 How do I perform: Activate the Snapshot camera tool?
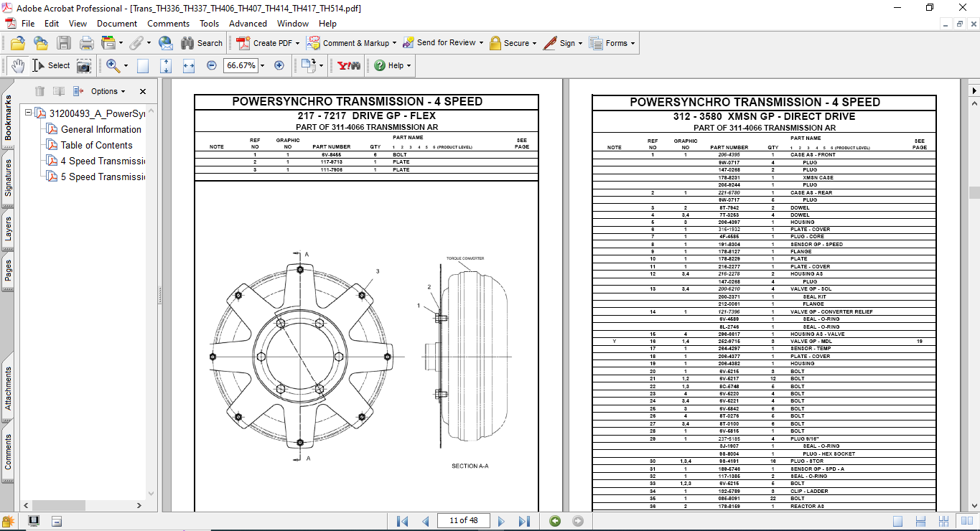pos(84,65)
